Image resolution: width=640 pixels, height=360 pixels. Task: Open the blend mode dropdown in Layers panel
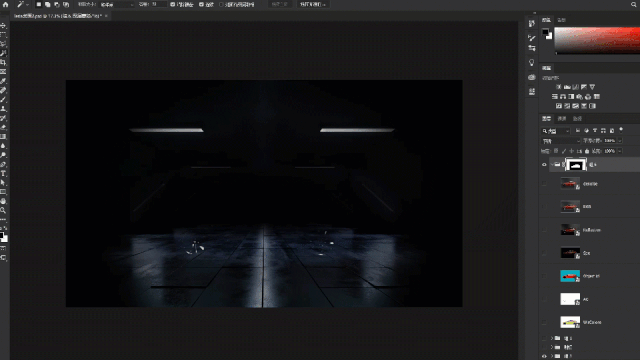point(561,141)
